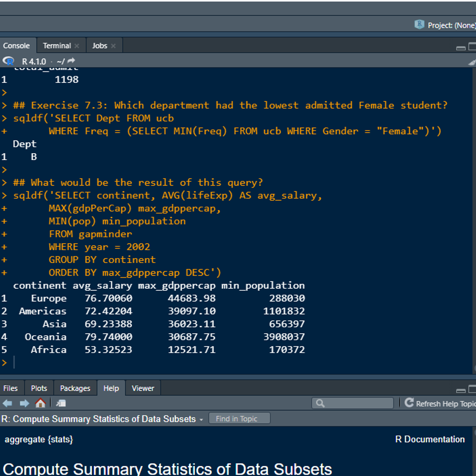
Task: Click the Help back navigation arrow
Action: point(7,403)
